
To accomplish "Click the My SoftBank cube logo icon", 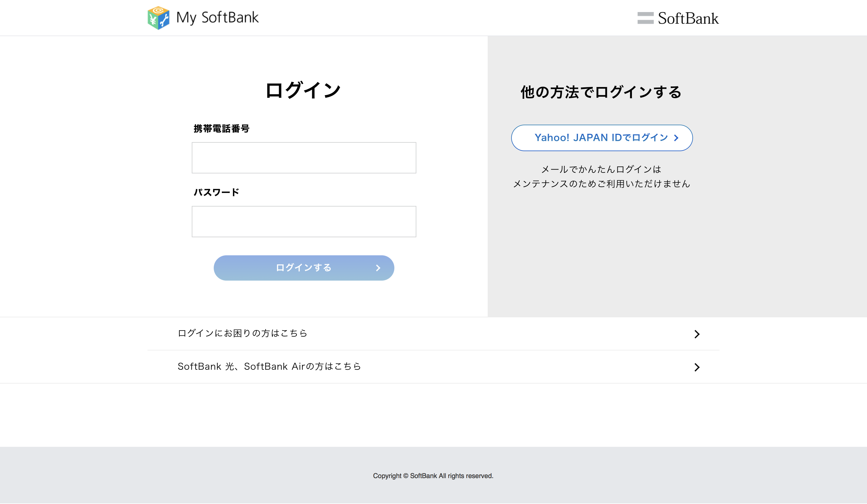I will pyautogui.click(x=158, y=18).
